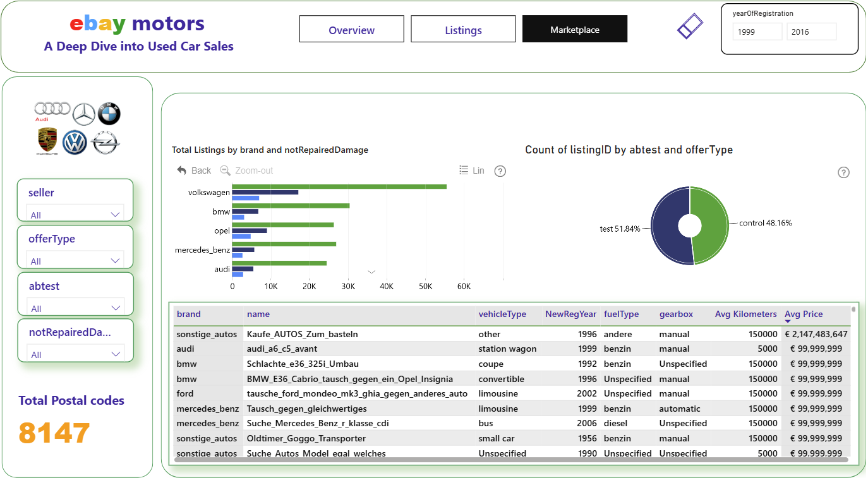Click the coupe vehicleType cell
Screen dimensions: 868x478
[x=491, y=364]
